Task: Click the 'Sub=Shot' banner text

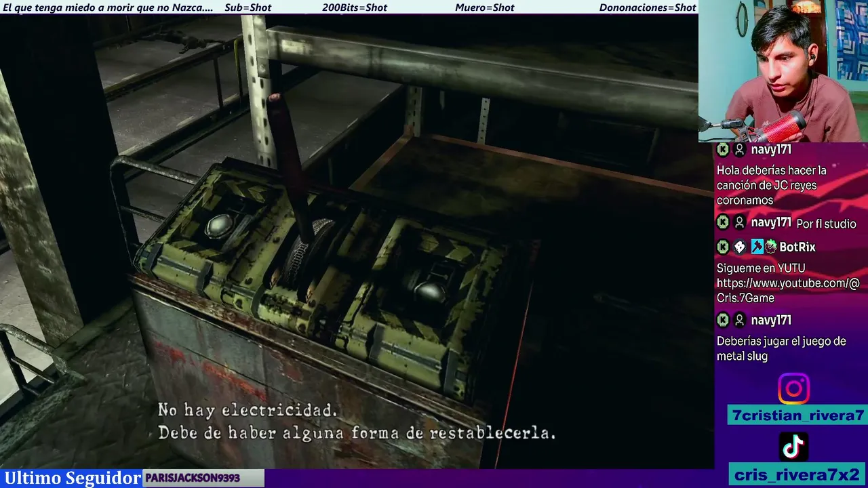Action: point(248,7)
